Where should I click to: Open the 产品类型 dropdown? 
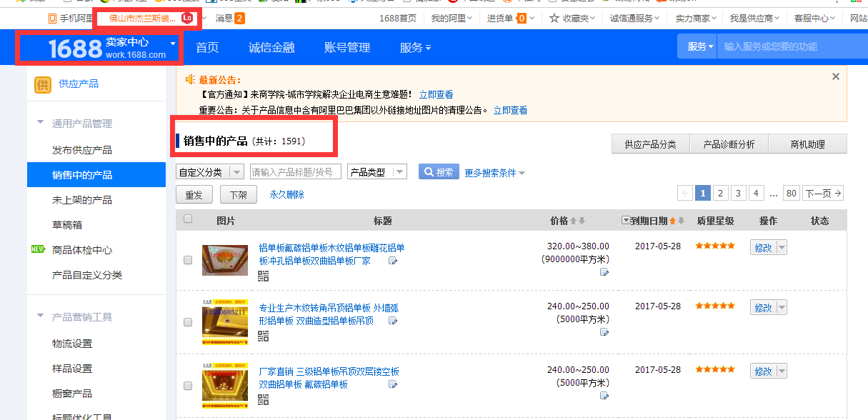click(x=398, y=172)
